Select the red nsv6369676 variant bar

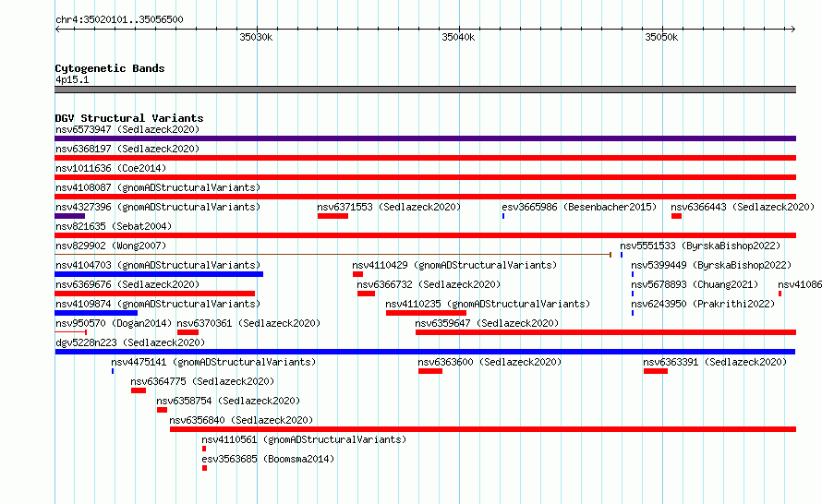click(x=154, y=294)
